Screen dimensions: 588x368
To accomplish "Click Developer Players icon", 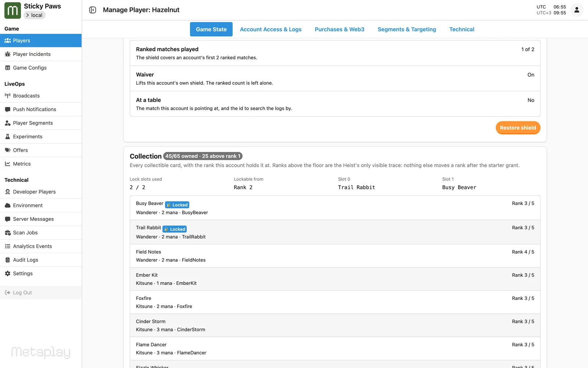I will (7, 192).
